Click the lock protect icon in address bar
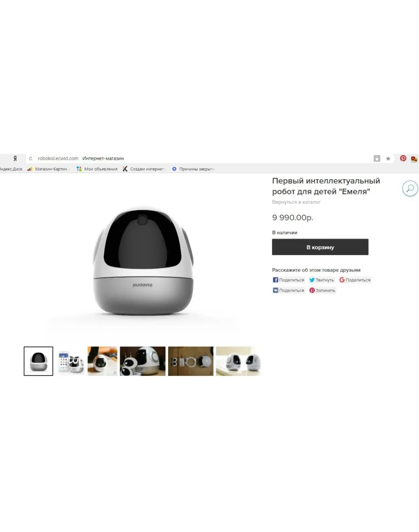 (x=377, y=158)
